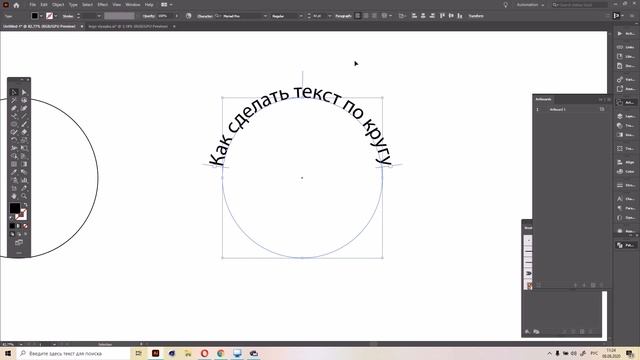640x360 pixels.
Task: Open the Arrange Documents dropdown
Action: tap(166, 4)
